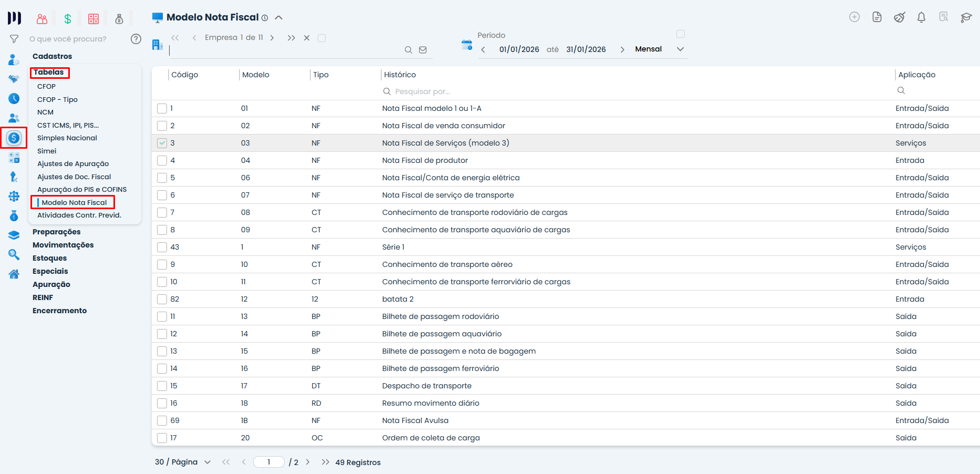Screen dimensions: 980x474
Task: Click the O que você procura search box
Action: point(68,39)
